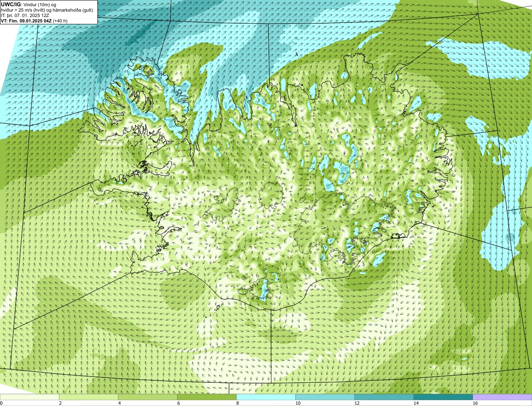Image resolution: width=532 pixels, height=406 pixels.
Task: Select the 8–10 m/s light cyan legend segment
Action: point(266,397)
